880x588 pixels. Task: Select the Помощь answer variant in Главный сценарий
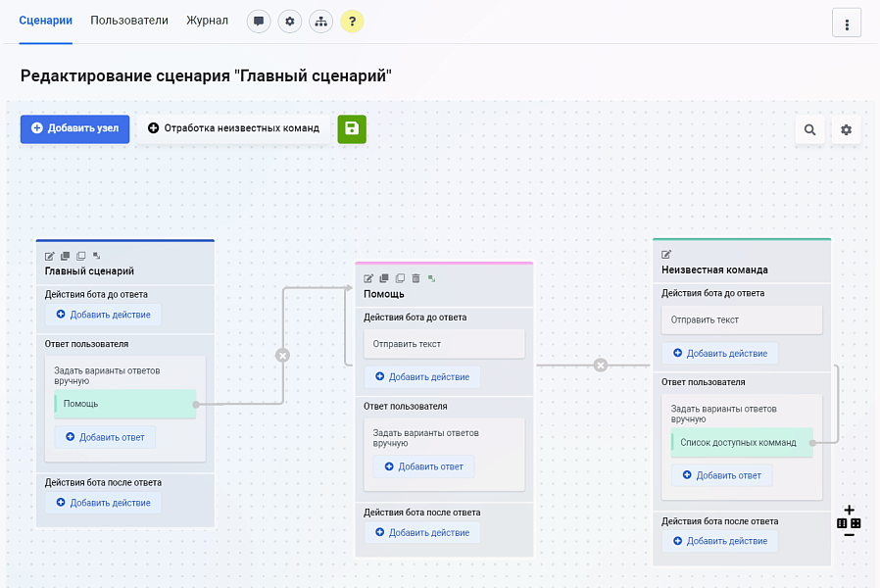(124, 404)
